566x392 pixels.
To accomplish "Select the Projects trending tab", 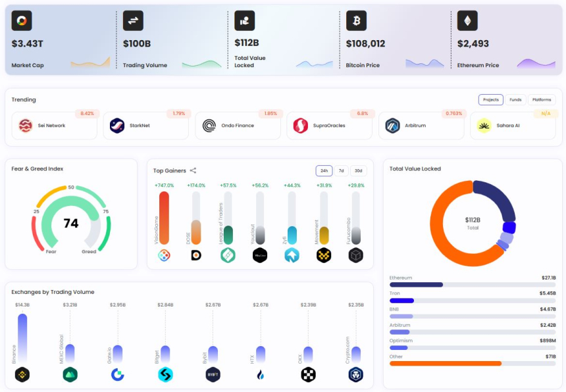I will point(490,100).
